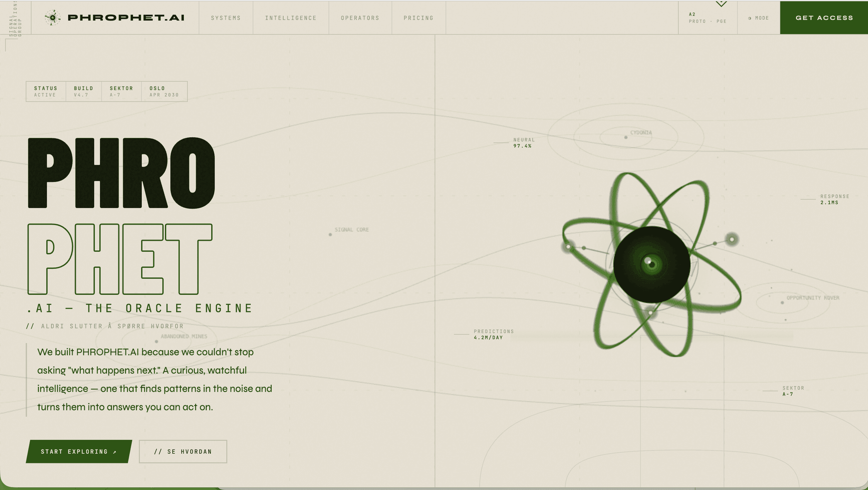The image size is (868, 490).
Task: Go to the OPERATORS nav section
Action: [x=360, y=18]
